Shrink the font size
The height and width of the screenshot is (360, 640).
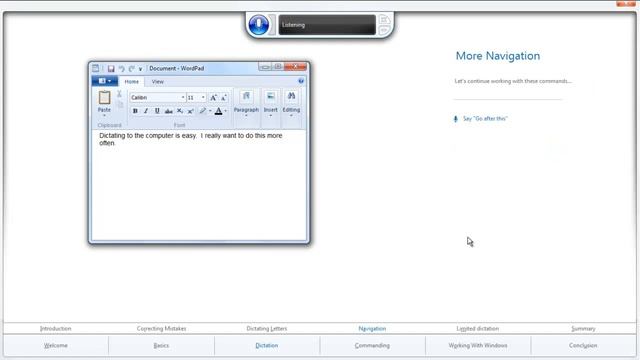pos(224,98)
